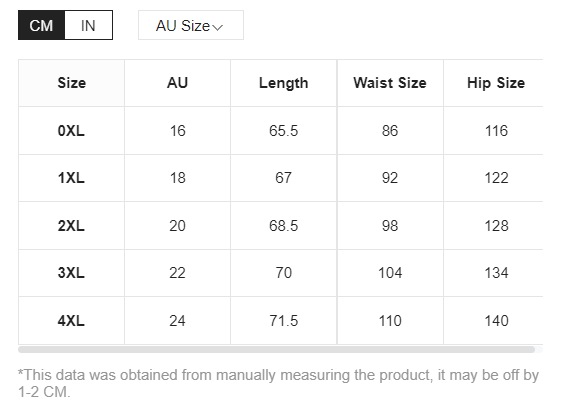Select the Size column header
The width and height of the screenshot is (562, 406).
[x=71, y=83]
